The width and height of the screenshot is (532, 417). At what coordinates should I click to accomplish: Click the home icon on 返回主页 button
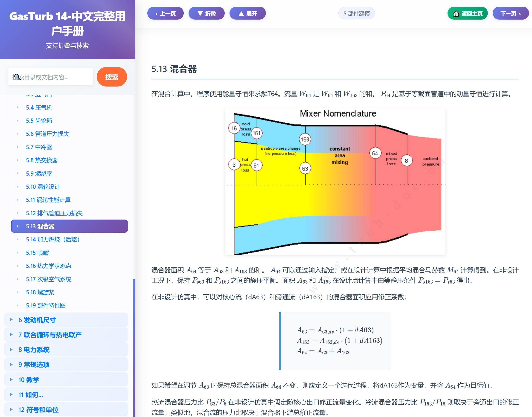click(x=457, y=13)
